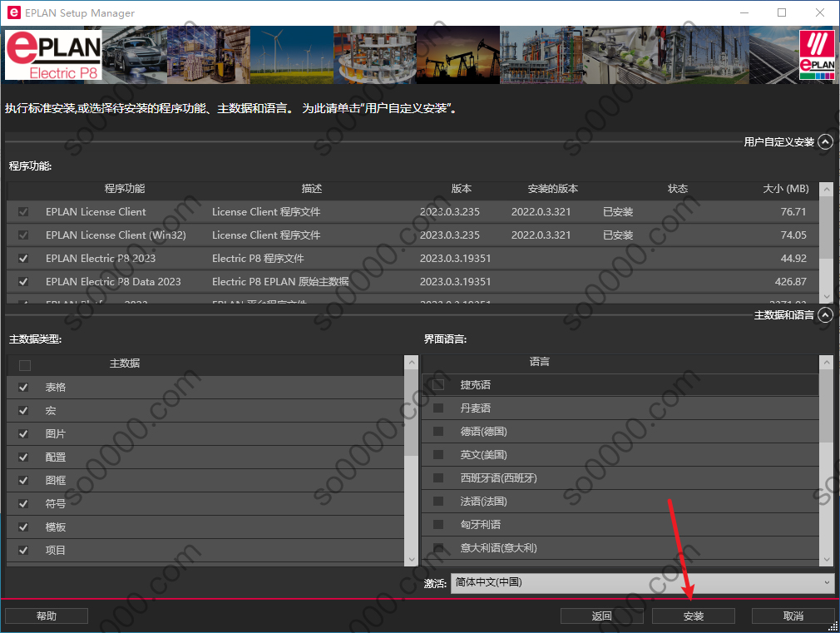Toggle EPLAN License Client (Win32) checkbox

click(x=23, y=235)
